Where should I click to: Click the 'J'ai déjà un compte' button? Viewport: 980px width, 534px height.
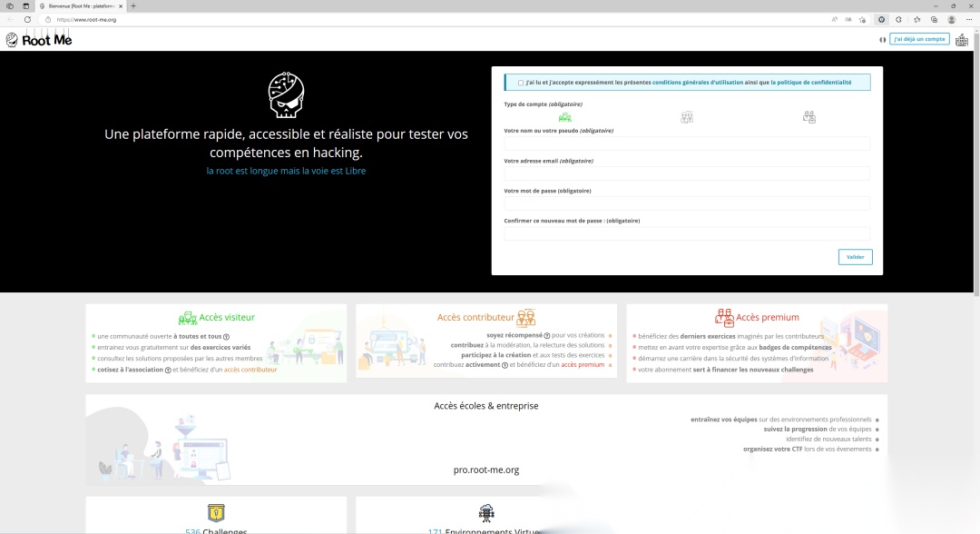(x=919, y=39)
